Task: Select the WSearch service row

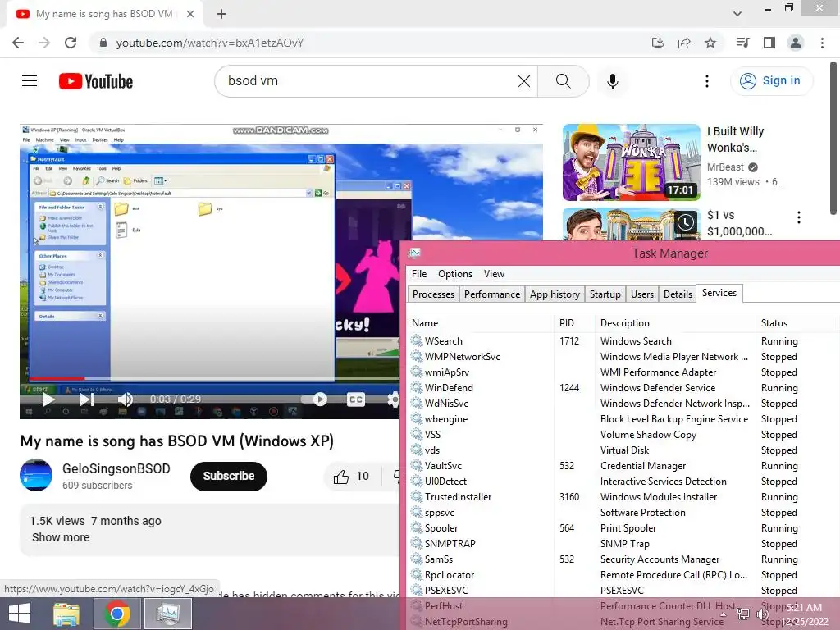Action: click(622, 341)
